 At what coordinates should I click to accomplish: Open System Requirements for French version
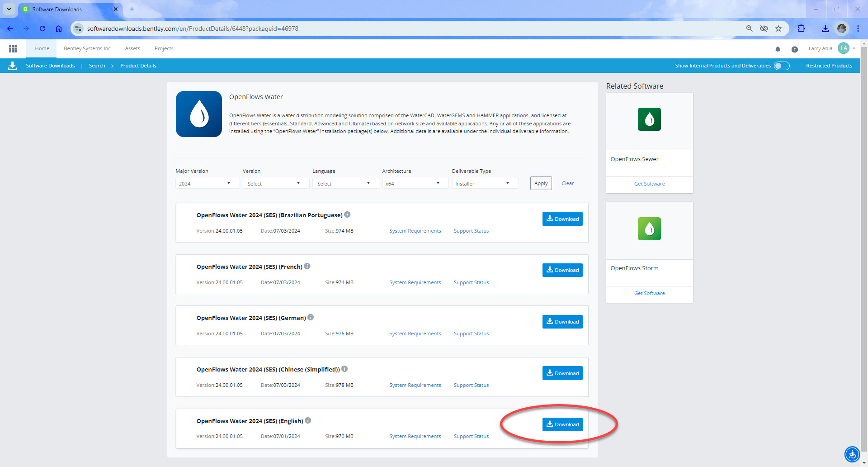415,282
